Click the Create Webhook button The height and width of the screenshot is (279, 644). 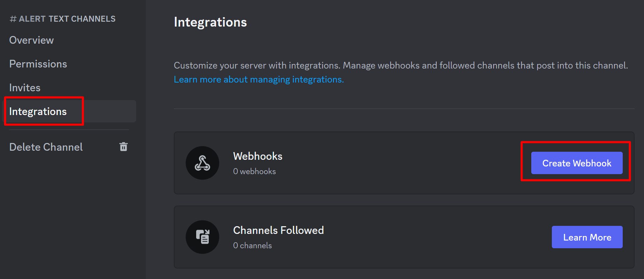pos(577,163)
